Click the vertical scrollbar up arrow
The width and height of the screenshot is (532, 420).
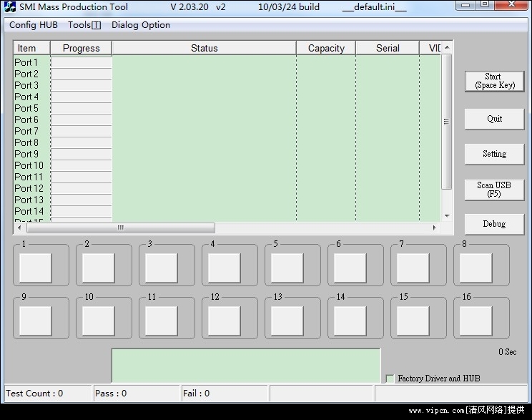tap(447, 47)
